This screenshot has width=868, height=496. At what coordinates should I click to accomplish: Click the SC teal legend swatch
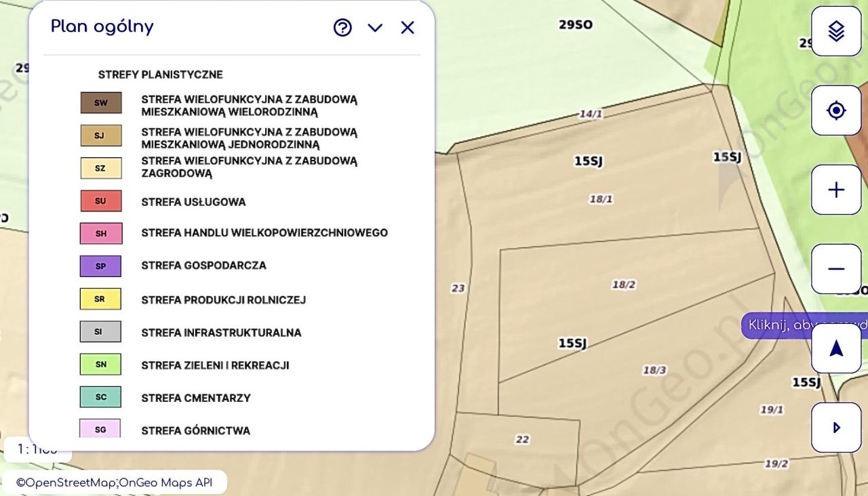click(101, 397)
